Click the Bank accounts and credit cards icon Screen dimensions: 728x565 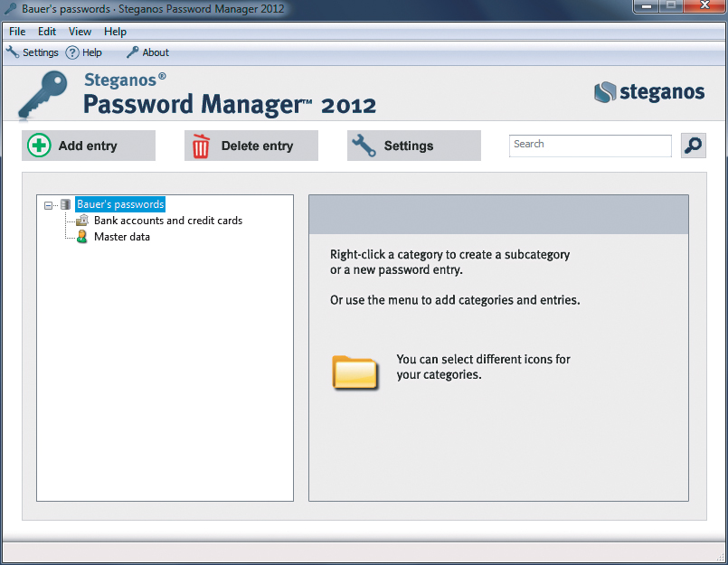click(x=82, y=221)
